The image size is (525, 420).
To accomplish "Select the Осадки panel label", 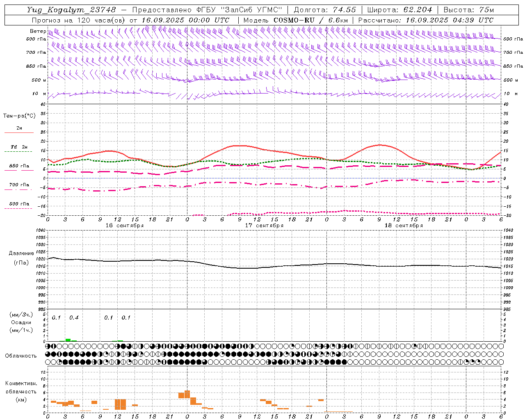I will pyautogui.click(x=21, y=322).
